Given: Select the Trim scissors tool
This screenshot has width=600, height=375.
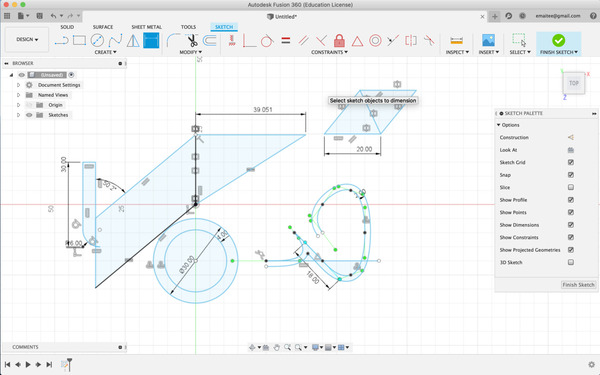Looking at the screenshot, I should coord(192,40).
